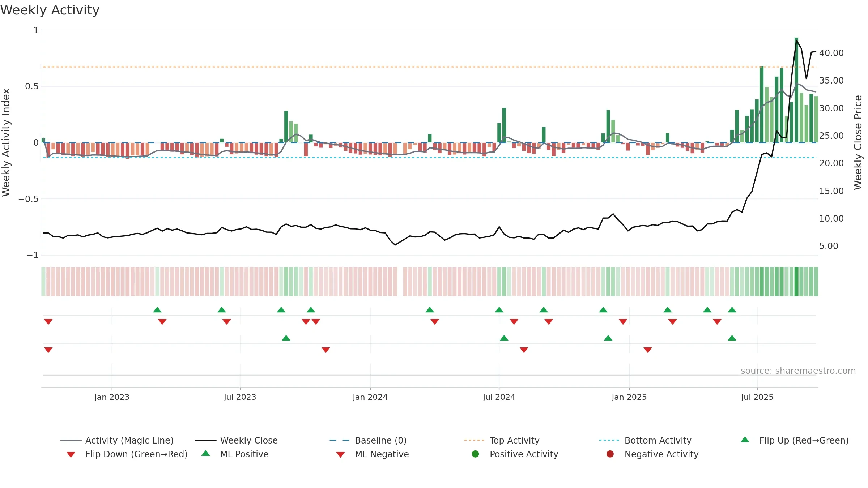Toggle the ML Negative legend entry

(x=373, y=454)
